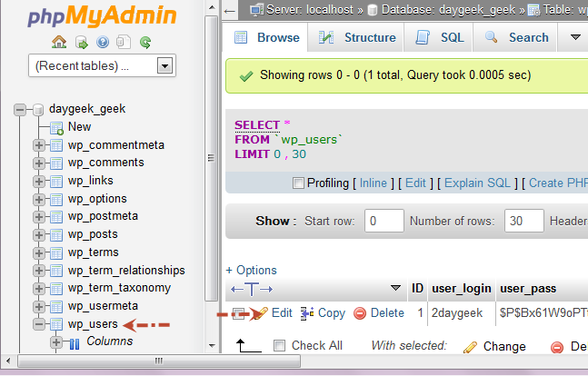Expand the wp_terms table node
588x376 pixels.
(39, 253)
